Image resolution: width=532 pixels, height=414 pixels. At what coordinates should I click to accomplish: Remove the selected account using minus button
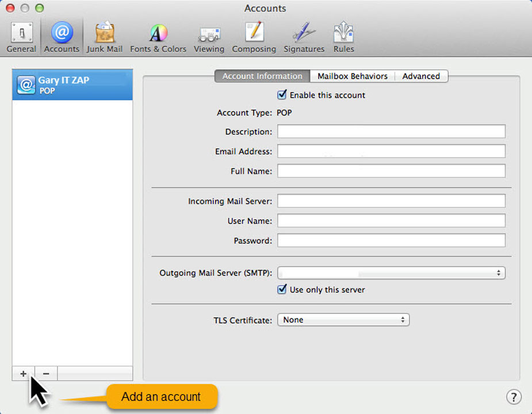click(45, 373)
